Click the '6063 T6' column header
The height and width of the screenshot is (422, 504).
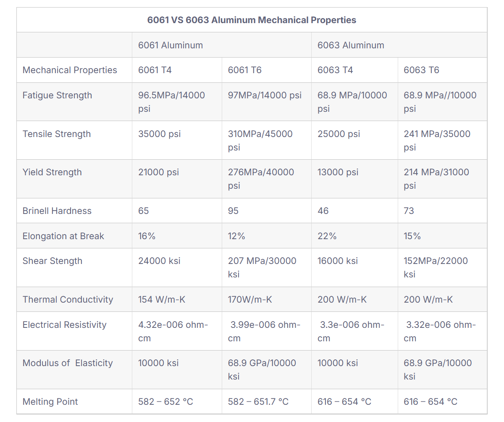pos(421,70)
